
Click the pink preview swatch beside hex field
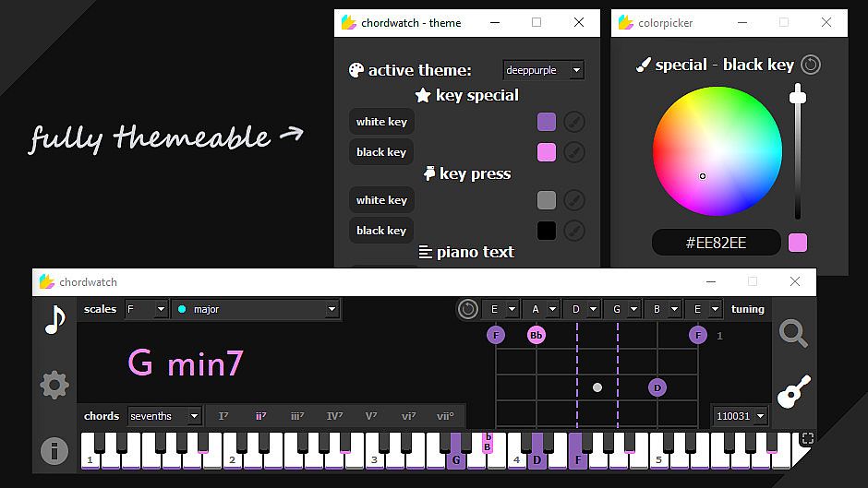pos(798,243)
